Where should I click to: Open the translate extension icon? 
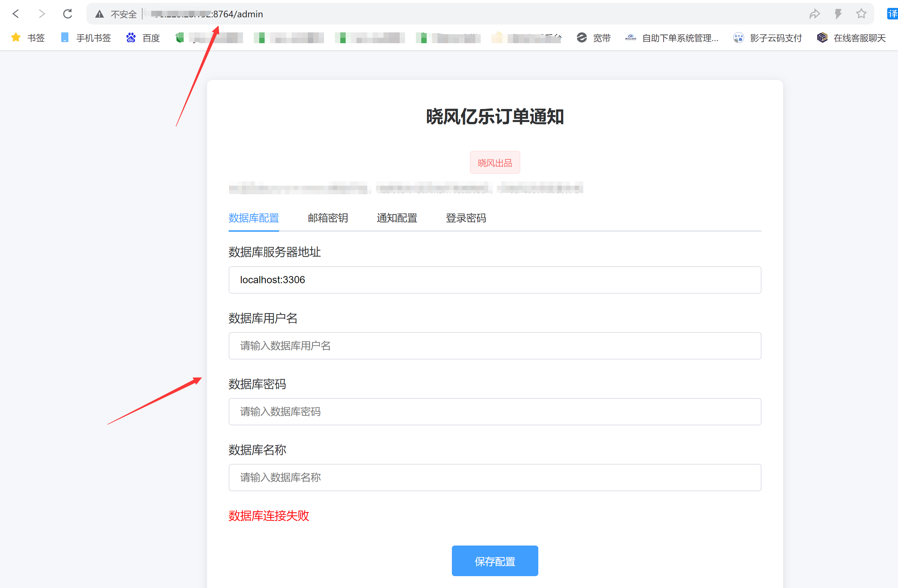[892, 14]
